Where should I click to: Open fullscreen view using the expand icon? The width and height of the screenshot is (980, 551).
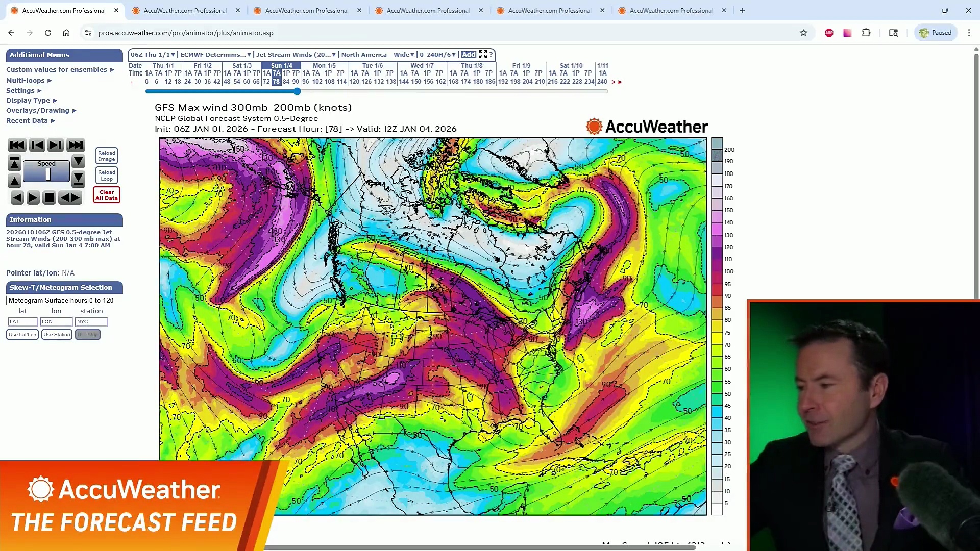(483, 55)
